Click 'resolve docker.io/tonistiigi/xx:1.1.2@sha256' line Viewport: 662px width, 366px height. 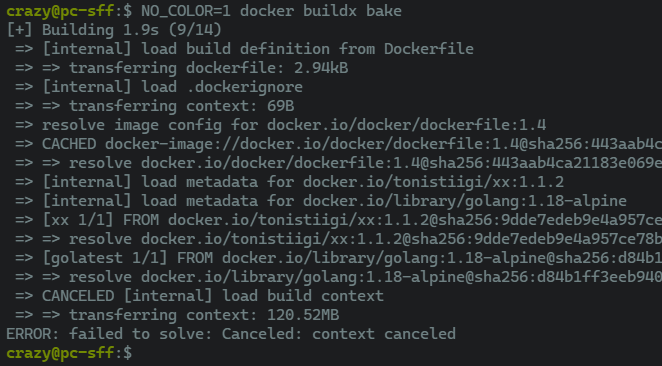[x=339, y=239]
